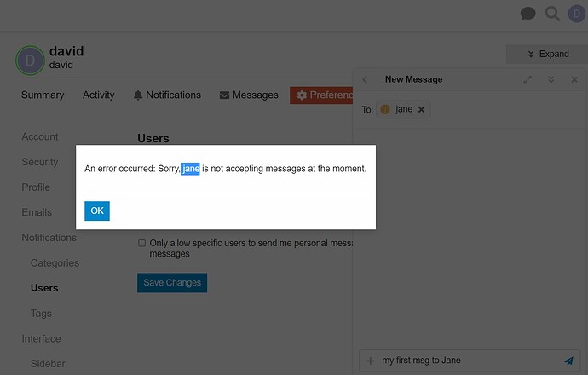Open Categories under Notifications sidebar
The height and width of the screenshot is (375, 588).
click(x=55, y=262)
